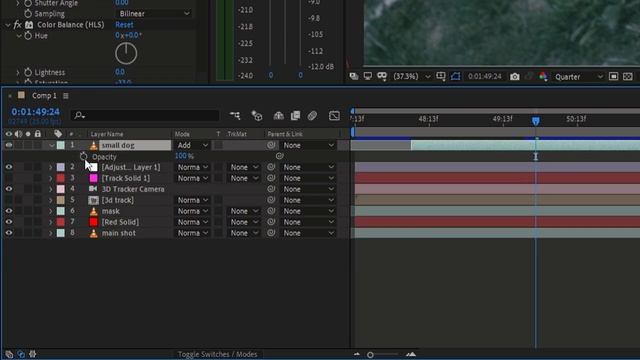640x360 pixels.
Task: Enable frame blending button in timeline
Action: (296, 116)
